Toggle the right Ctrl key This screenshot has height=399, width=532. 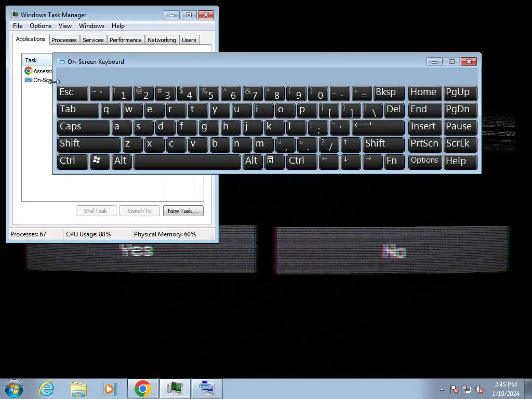pyautogui.click(x=302, y=162)
